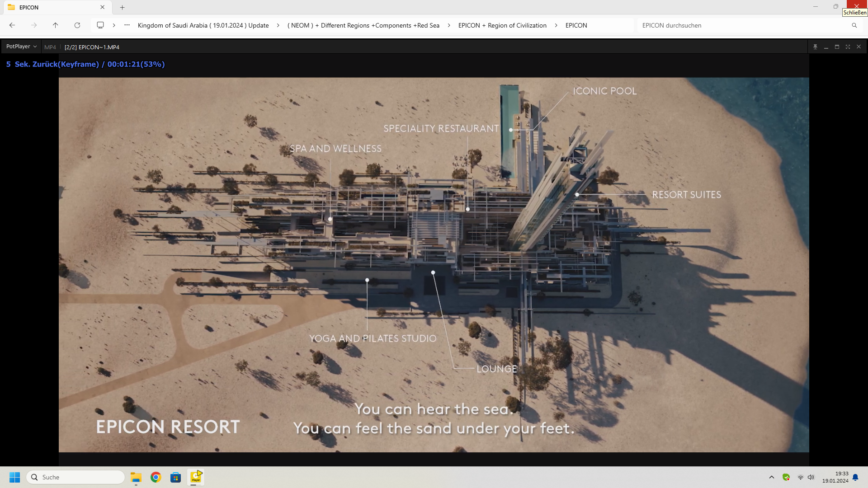The width and height of the screenshot is (868, 488).
Task: Open Kingdom of Saudi Arabia breadcrumb folder
Action: 203,25
